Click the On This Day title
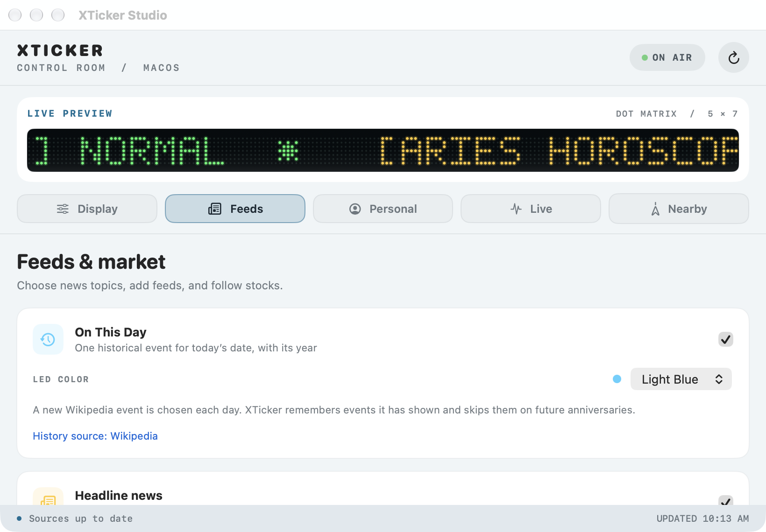 click(111, 332)
